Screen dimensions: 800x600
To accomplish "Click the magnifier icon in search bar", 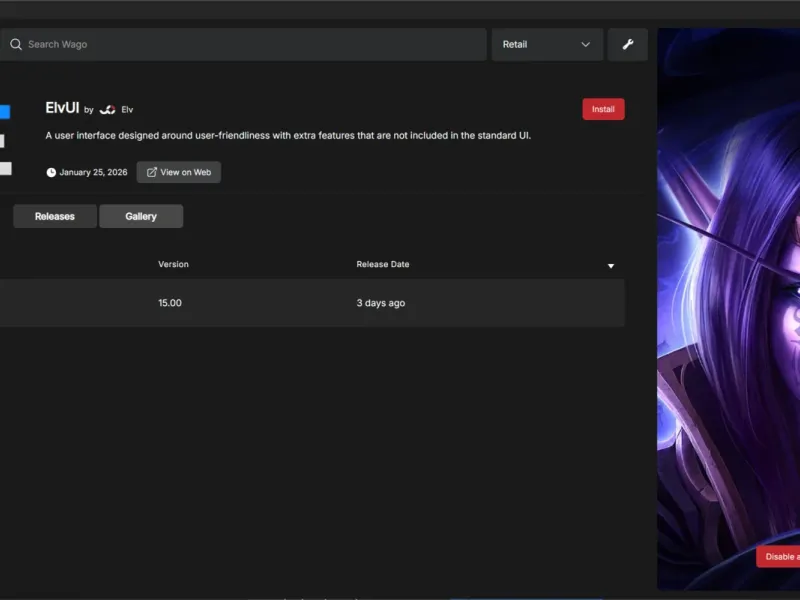I will tap(16, 44).
